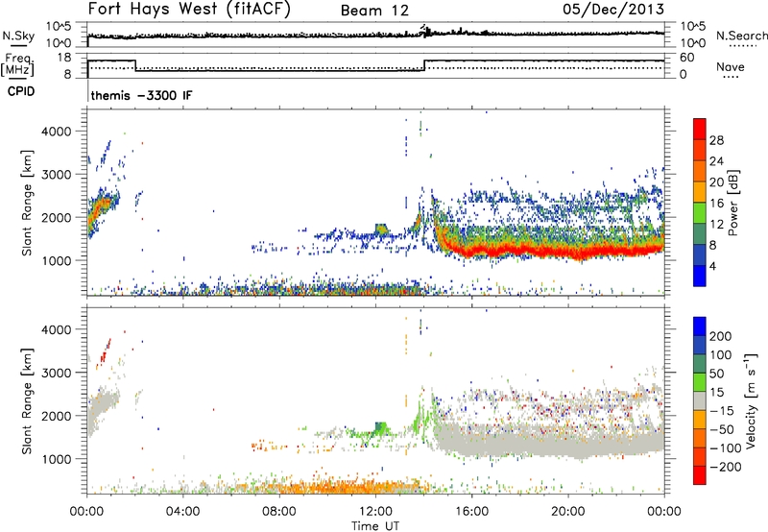Click the '12:00' time axis label
768x532 pixels.
pos(375,512)
